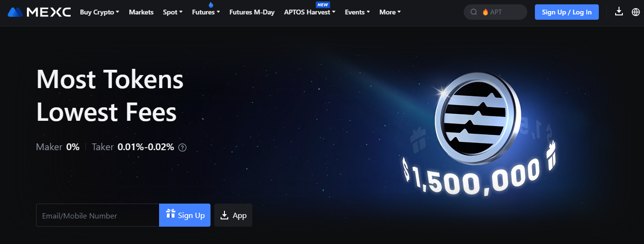Click the fire icon in search box

click(x=485, y=12)
